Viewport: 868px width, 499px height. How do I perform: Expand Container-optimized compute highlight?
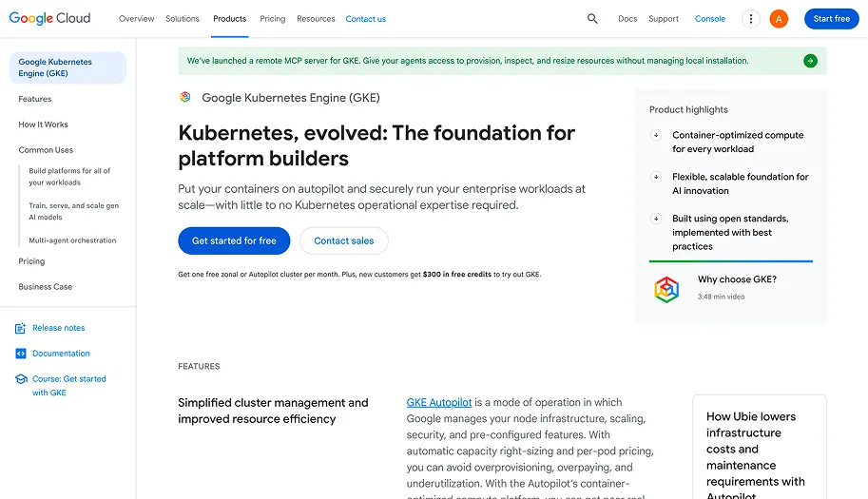pyautogui.click(x=656, y=135)
